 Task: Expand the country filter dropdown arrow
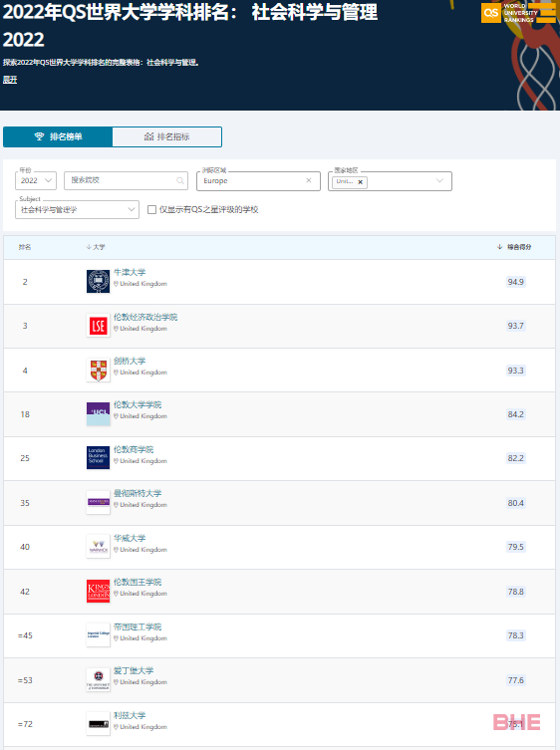[439, 181]
